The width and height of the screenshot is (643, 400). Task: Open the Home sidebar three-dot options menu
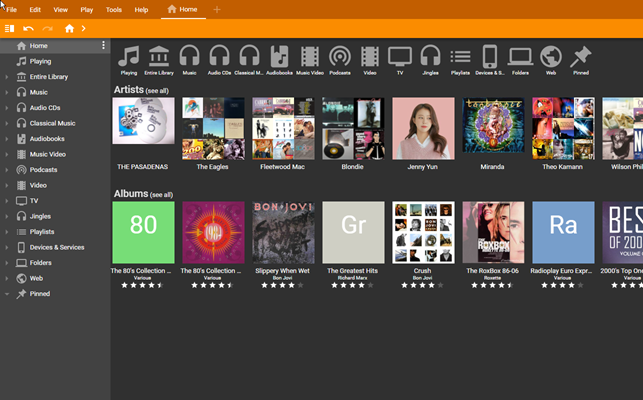coord(103,46)
